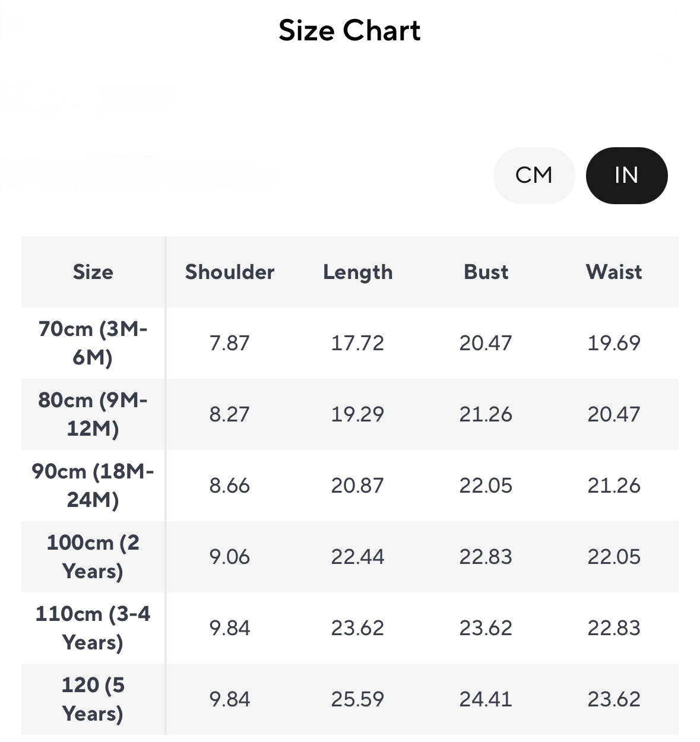
Task: Click length value 19.29
Action: (x=358, y=414)
